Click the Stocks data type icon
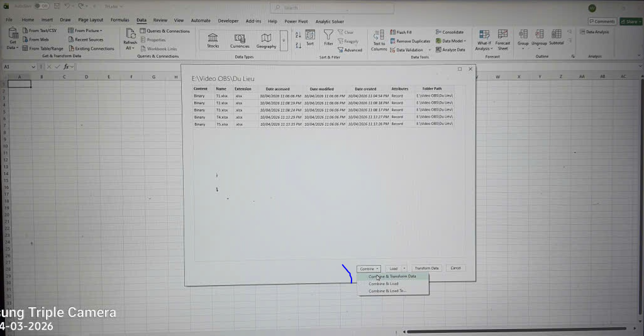This screenshot has width=644, height=336. coord(213,39)
